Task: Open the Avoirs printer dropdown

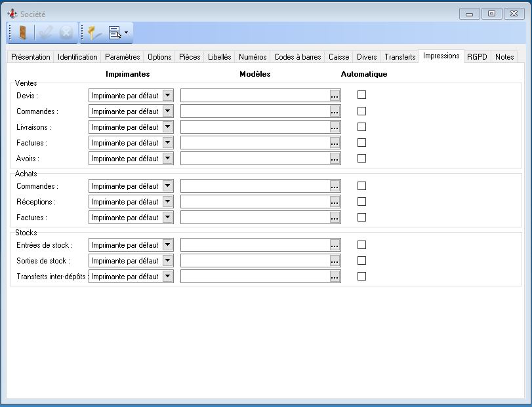Action: click(x=167, y=159)
